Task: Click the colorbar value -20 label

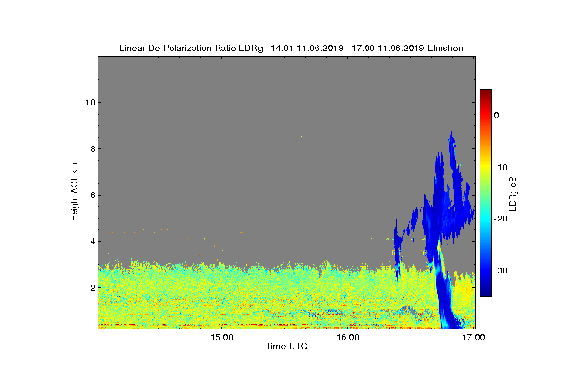Action: [500, 219]
